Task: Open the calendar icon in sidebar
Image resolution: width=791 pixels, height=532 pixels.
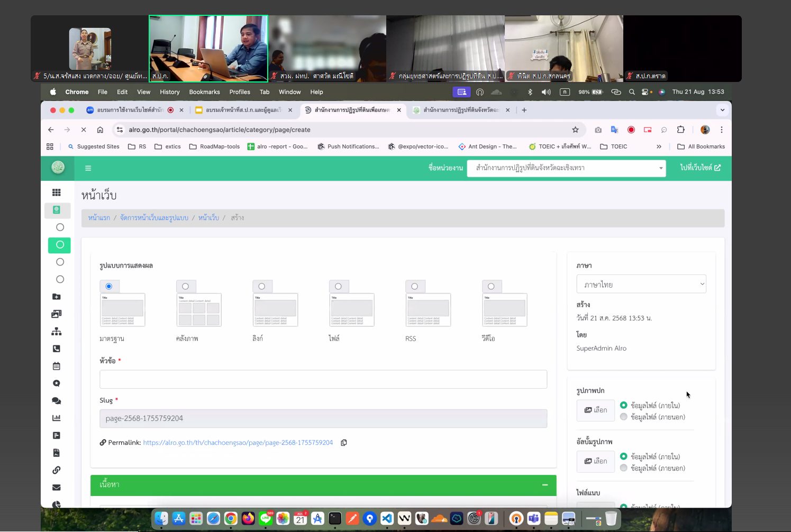Action: pos(57,366)
